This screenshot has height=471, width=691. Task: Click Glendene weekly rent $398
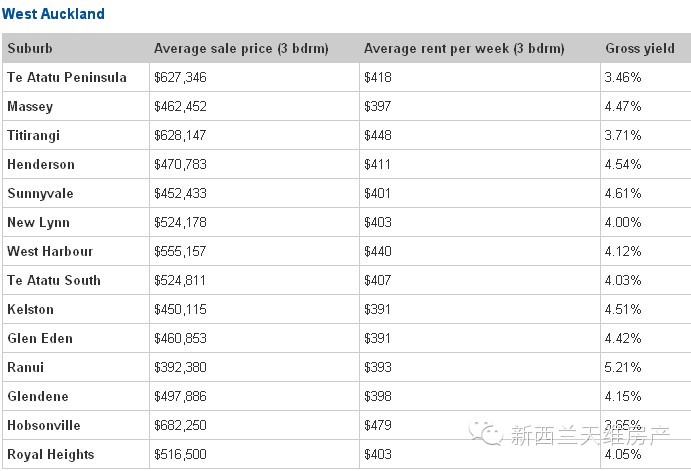pos(378,396)
